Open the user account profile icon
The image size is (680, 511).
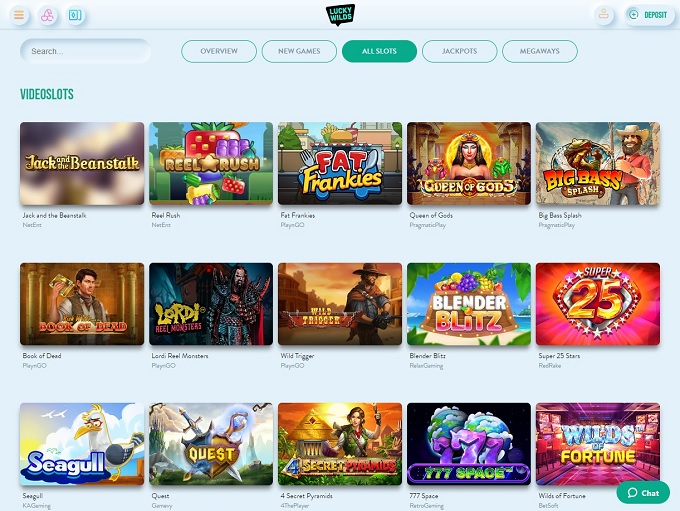tap(603, 15)
